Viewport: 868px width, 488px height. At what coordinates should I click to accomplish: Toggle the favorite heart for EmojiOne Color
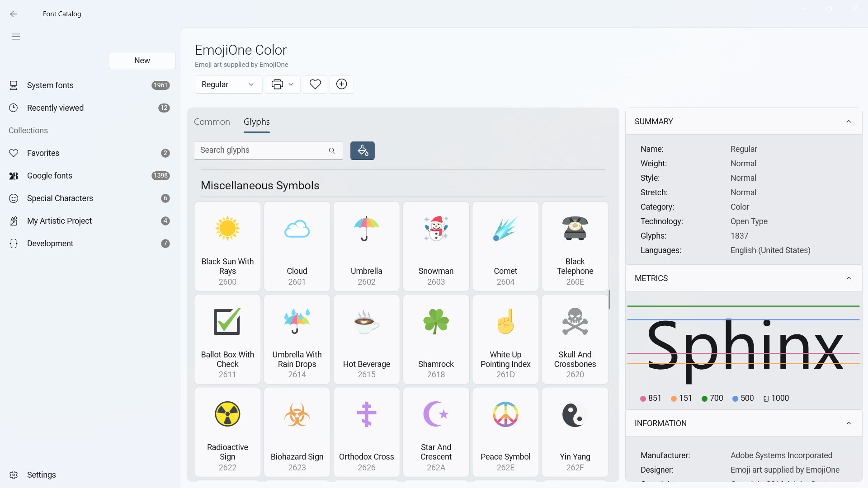tap(315, 84)
